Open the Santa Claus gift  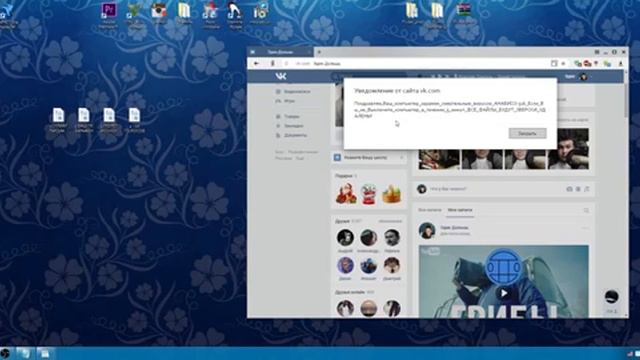(346, 193)
